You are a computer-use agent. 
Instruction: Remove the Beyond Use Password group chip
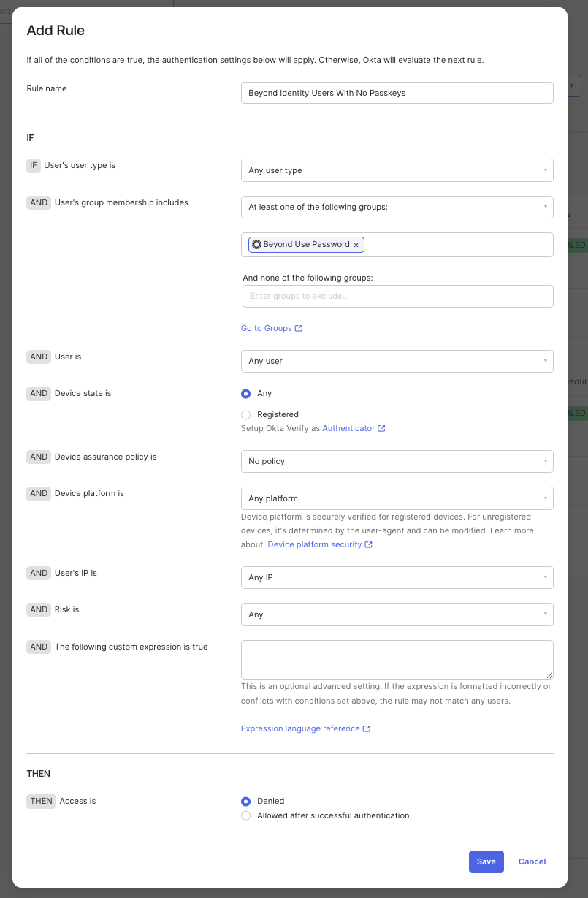pyautogui.click(x=356, y=246)
